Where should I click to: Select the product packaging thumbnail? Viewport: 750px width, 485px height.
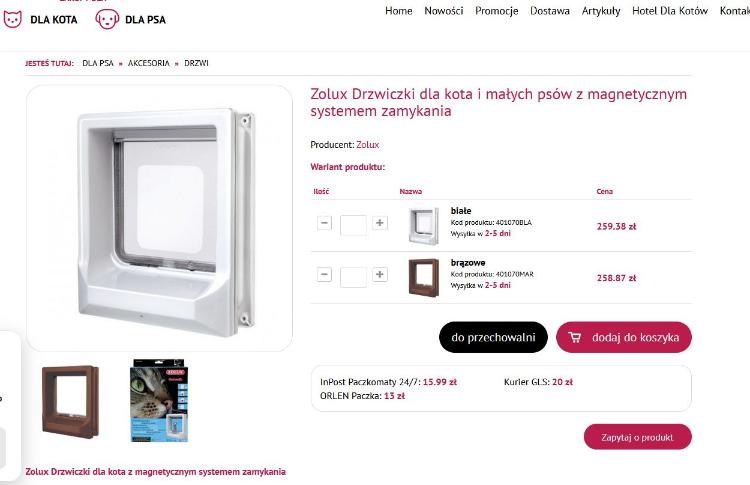pos(159,400)
